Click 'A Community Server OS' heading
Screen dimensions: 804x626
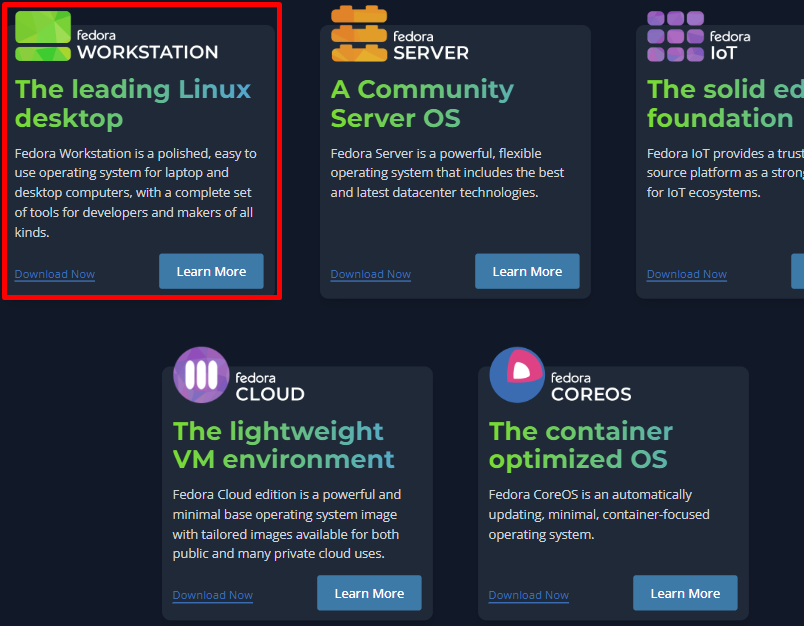click(422, 104)
